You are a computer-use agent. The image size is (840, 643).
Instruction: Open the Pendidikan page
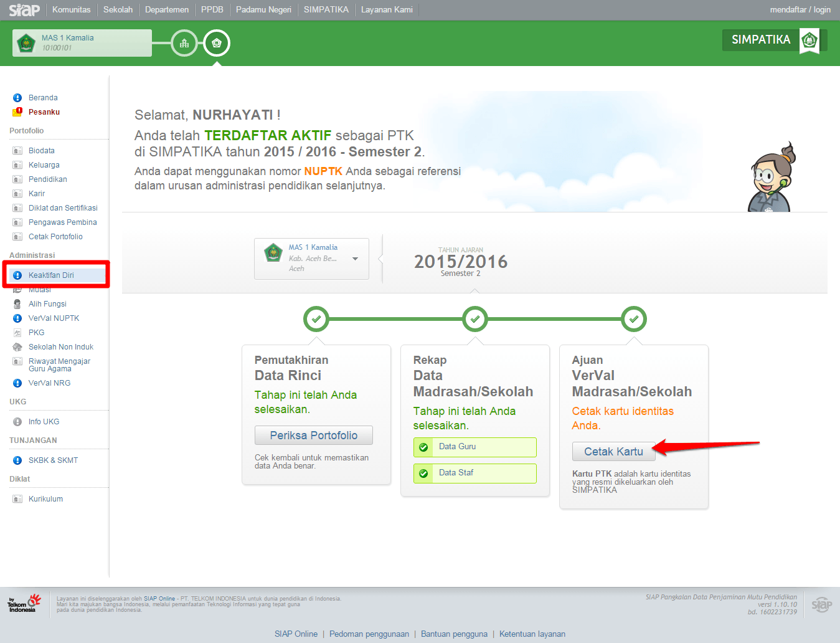[48, 179]
